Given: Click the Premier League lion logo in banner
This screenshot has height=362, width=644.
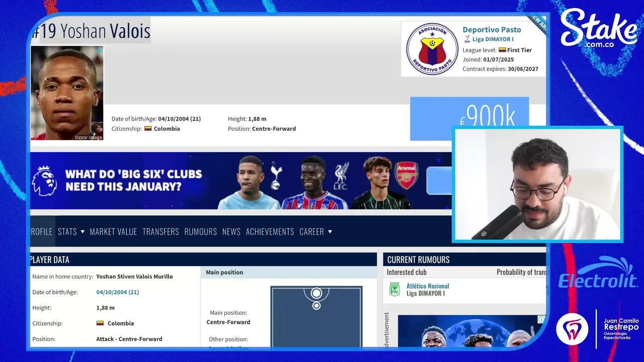Looking at the screenshot, I should click(44, 180).
